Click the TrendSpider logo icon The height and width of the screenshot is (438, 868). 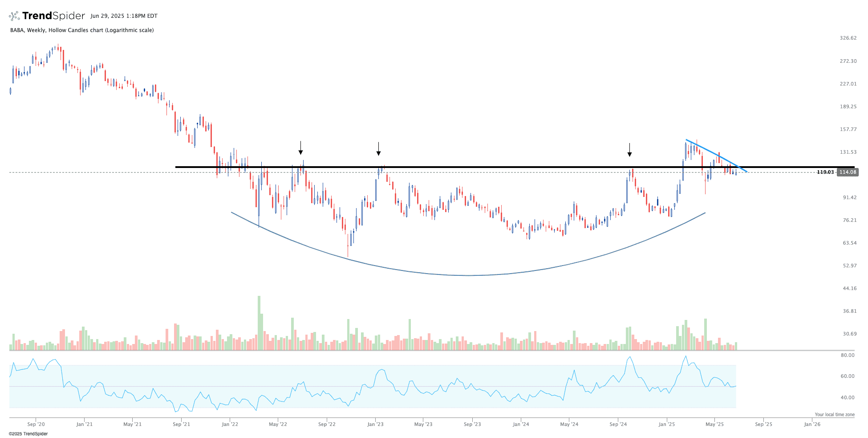(x=14, y=16)
